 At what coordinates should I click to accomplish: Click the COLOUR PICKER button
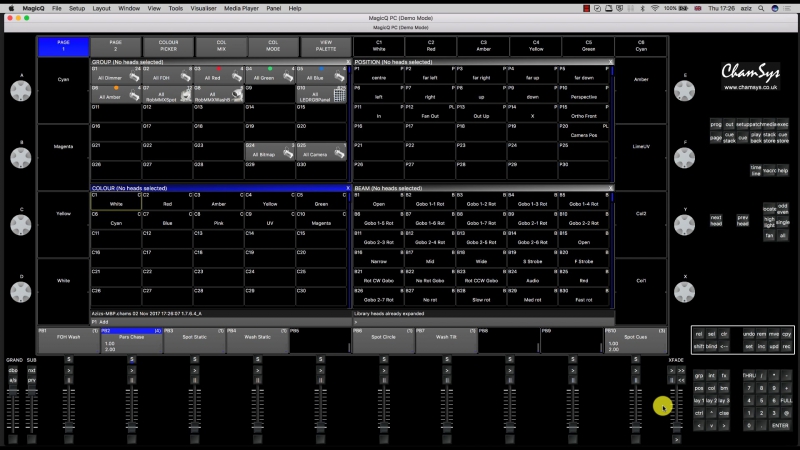169,46
